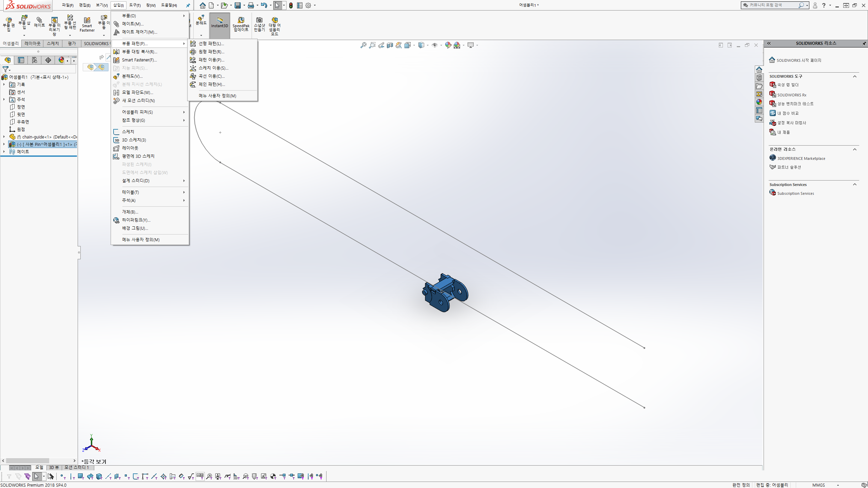Open SOLIDWORKS Rx link
This screenshot has height=488, width=868.
pos(791,95)
